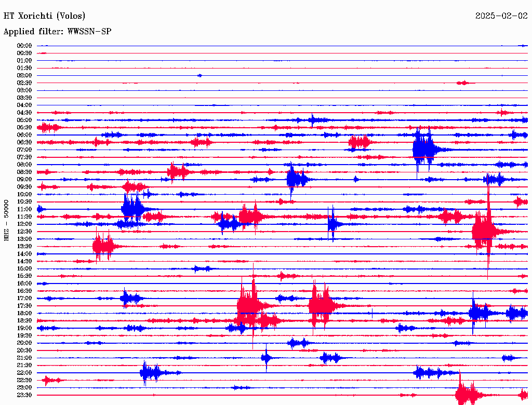This screenshot has height=405, width=532.
Task: Click the 02:00 time label
Action: pyautogui.click(x=24, y=76)
